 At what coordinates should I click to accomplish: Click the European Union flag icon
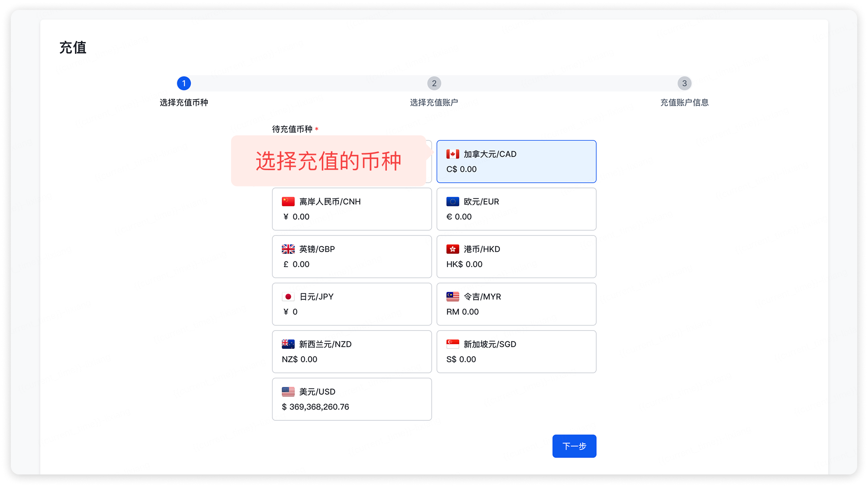[453, 202]
